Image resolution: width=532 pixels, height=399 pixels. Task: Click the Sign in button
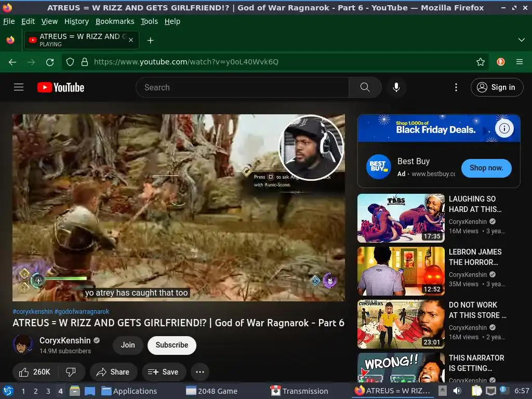tap(497, 87)
